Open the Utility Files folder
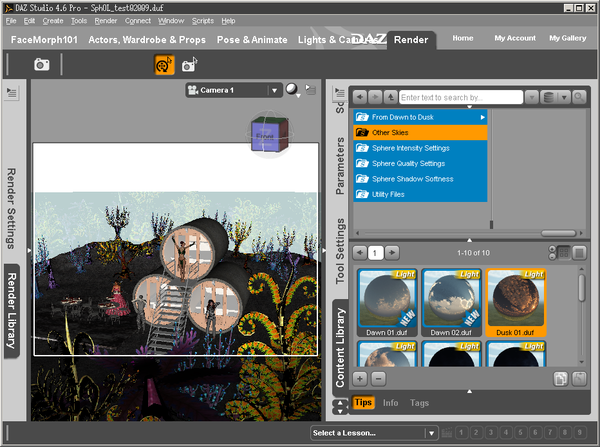 420,194
